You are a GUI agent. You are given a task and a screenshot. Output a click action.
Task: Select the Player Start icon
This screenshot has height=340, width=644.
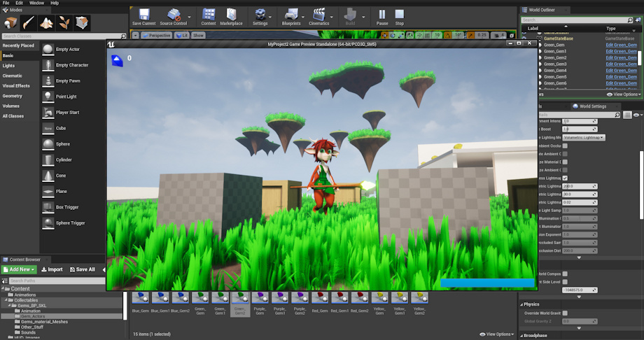tap(48, 113)
